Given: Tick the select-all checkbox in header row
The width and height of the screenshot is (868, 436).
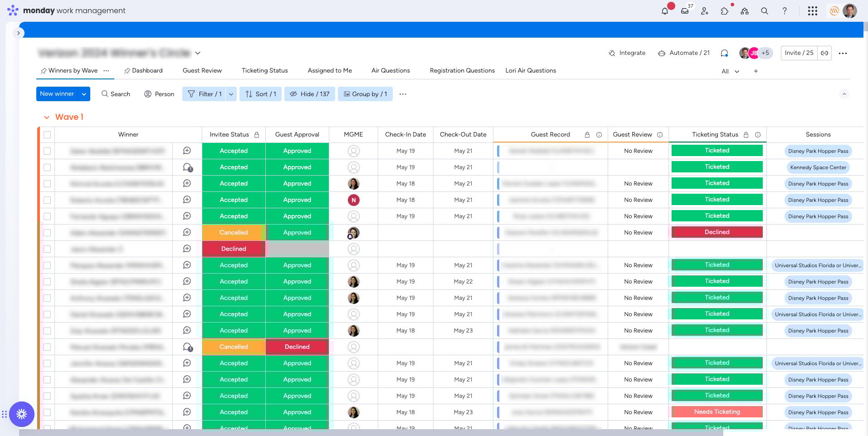Looking at the screenshot, I should pyautogui.click(x=47, y=135).
